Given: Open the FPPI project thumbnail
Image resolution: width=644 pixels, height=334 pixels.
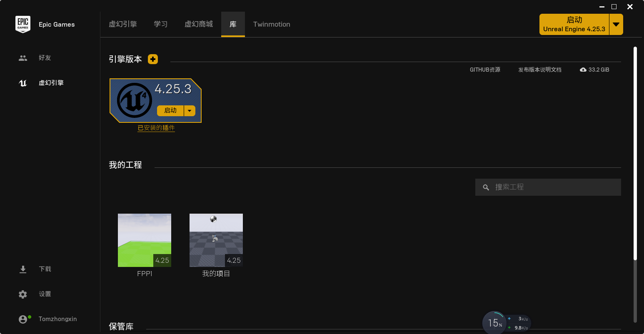Looking at the screenshot, I should click(x=145, y=240).
